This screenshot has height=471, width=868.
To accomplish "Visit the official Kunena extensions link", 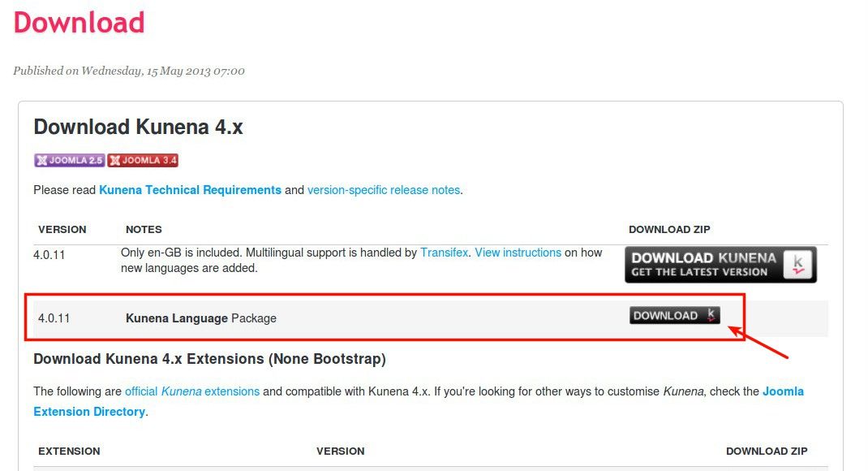I will (192, 391).
